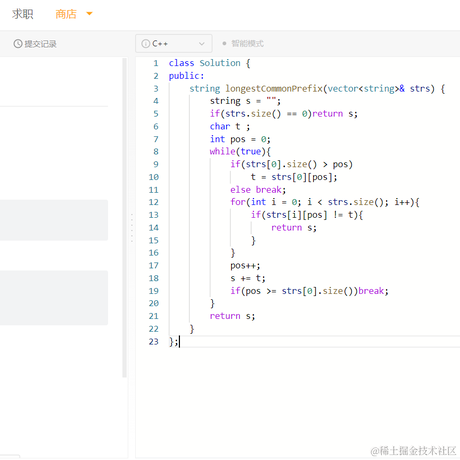Click the panel splitter drag handle dots

(x=132, y=228)
